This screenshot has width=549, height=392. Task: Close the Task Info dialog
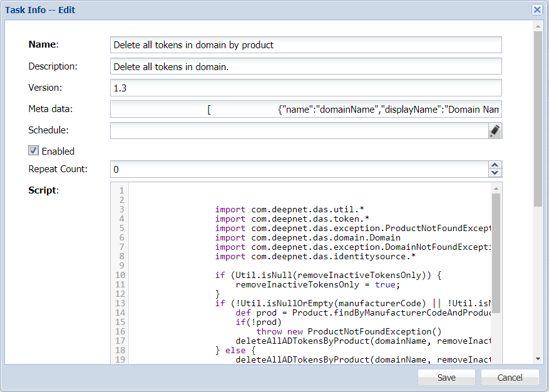537,9
